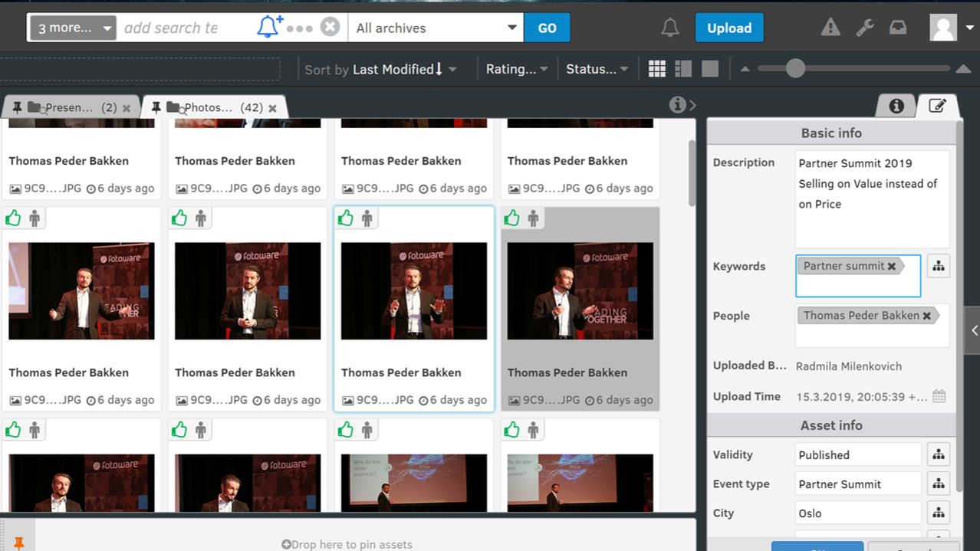Click the orange pin icon in the pin bar

pos(19,543)
